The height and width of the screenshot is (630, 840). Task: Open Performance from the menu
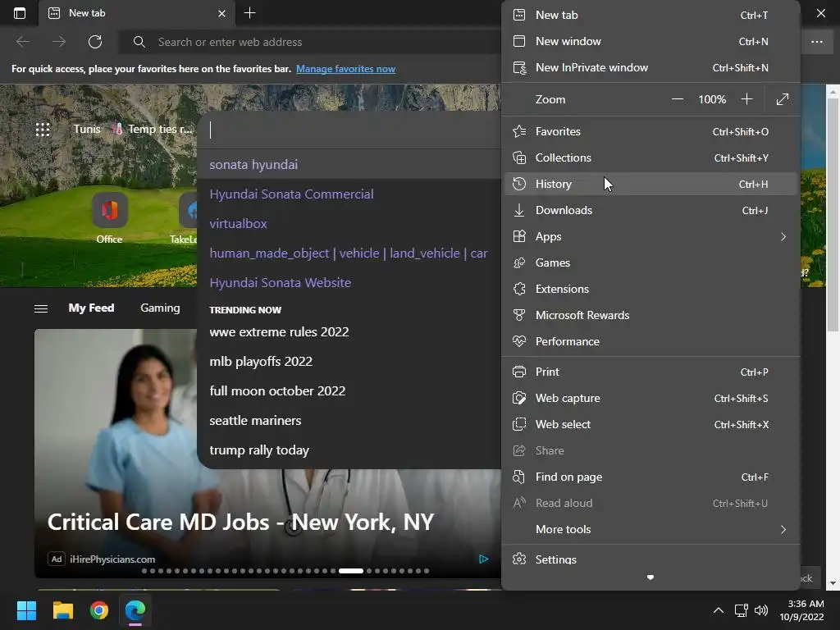[651, 341]
